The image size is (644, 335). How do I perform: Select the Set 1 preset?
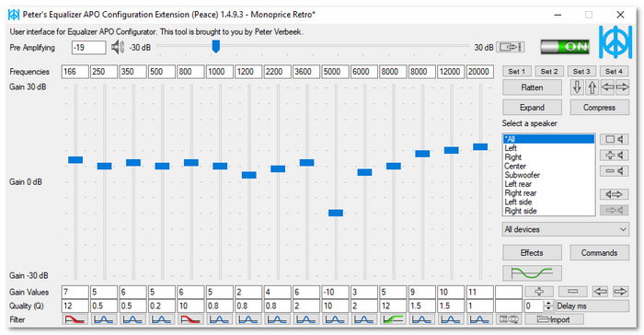pyautogui.click(x=517, y=71)
